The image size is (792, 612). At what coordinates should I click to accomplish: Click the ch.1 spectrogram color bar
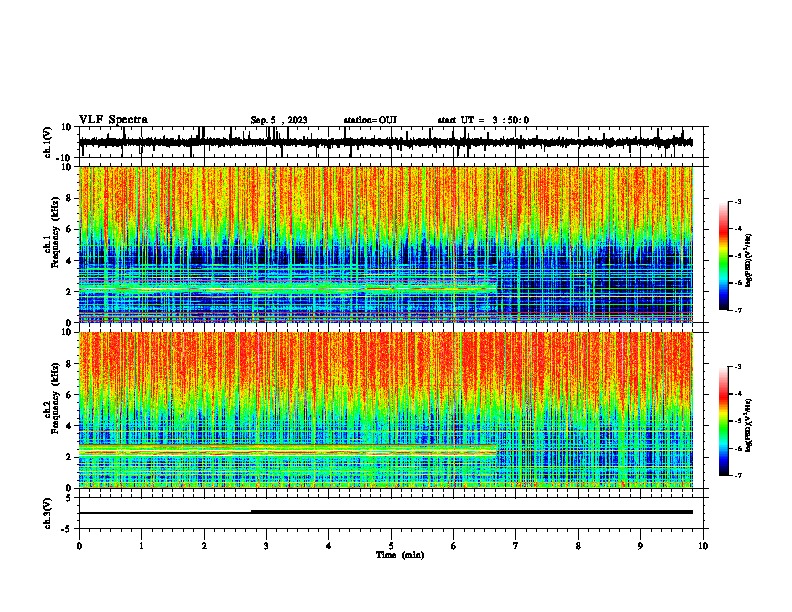point(723,256)
